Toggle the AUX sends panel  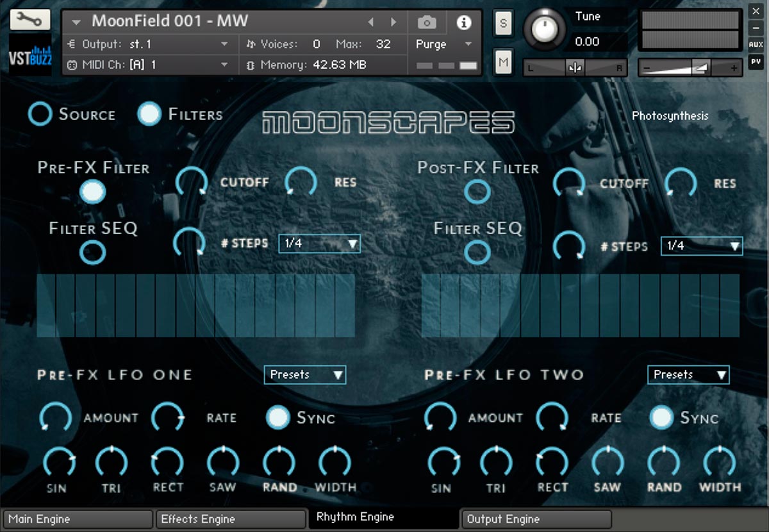tap(756, 45)
